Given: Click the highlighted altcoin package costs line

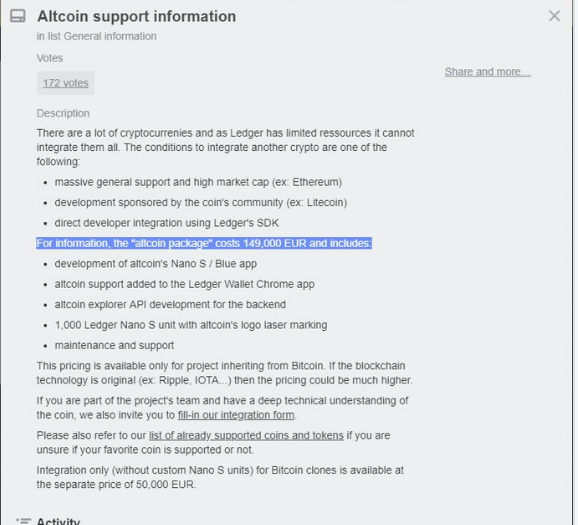Looking at the screenshot, I should (x=204, y=243).
